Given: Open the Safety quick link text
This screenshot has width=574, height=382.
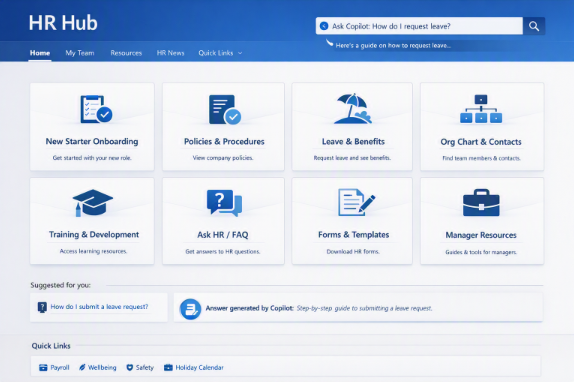Looking at the screenshot, I should tap(145, 367).
